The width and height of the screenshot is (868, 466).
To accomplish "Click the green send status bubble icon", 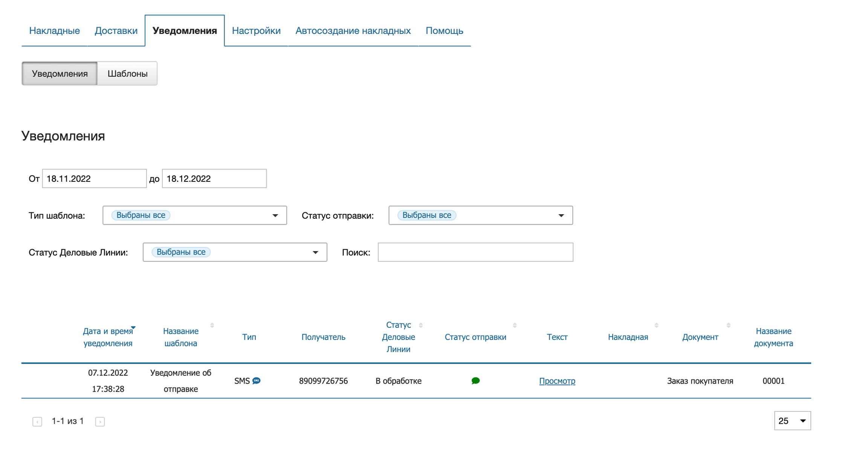I will click(475, 381).
